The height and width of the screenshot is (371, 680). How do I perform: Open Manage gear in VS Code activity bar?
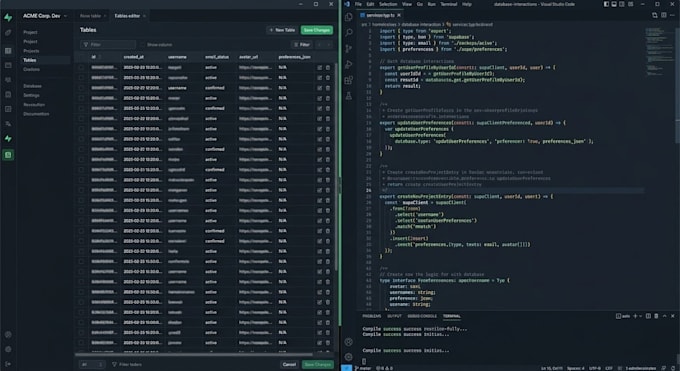tap(349, 357)
